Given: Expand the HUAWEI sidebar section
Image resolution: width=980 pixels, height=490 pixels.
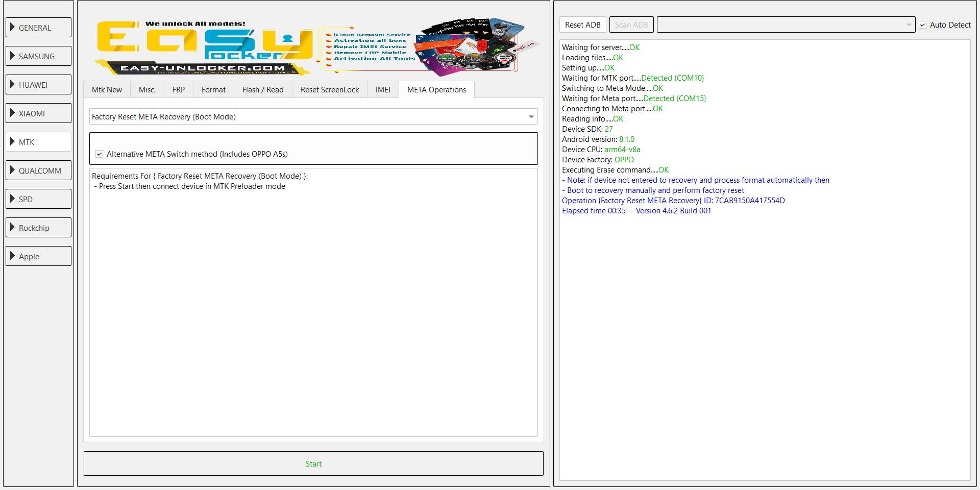Looking at the screenshot, I should (x=38, y=85).
